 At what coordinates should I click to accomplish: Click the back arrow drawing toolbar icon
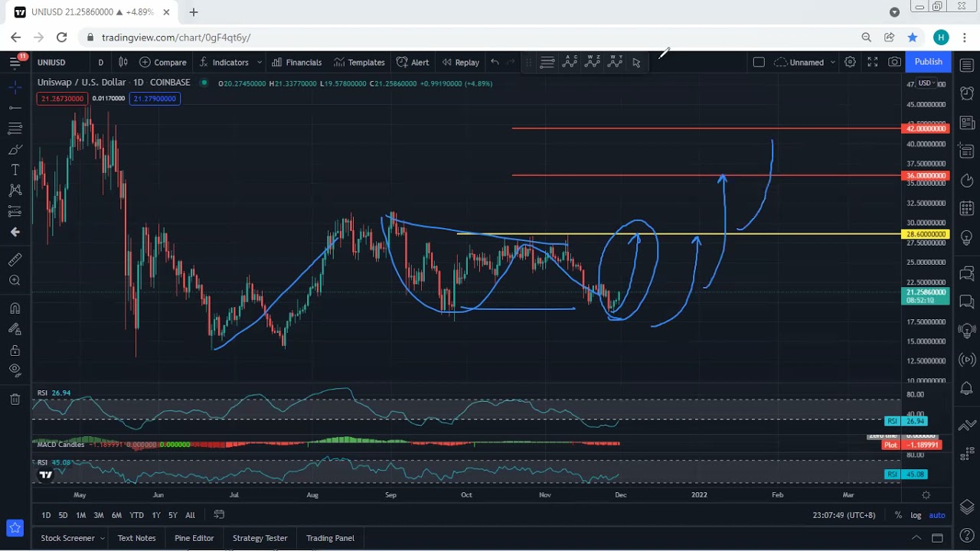pos(15,232)
